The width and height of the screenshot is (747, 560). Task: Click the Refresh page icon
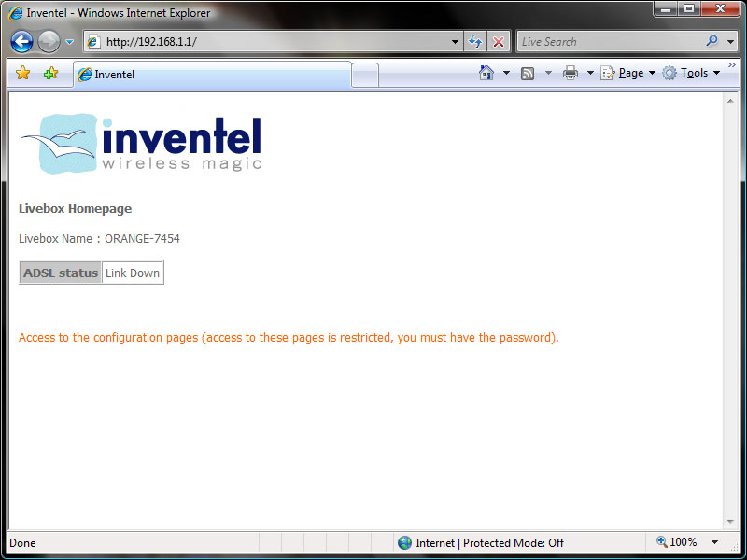click(x=475, y=42)
